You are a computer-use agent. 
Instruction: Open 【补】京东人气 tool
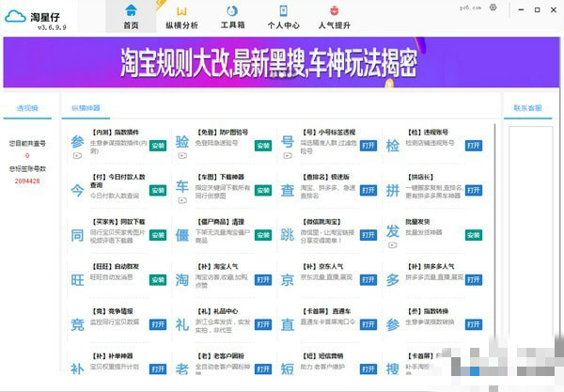pyautogui.click(x=368, y=280)
